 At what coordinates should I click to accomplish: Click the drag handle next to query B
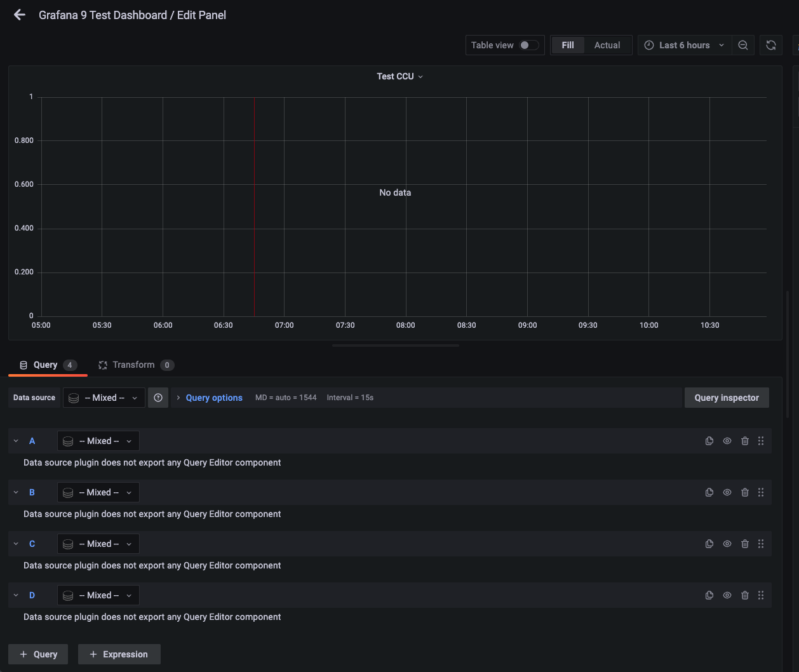[x=761, y=492]
